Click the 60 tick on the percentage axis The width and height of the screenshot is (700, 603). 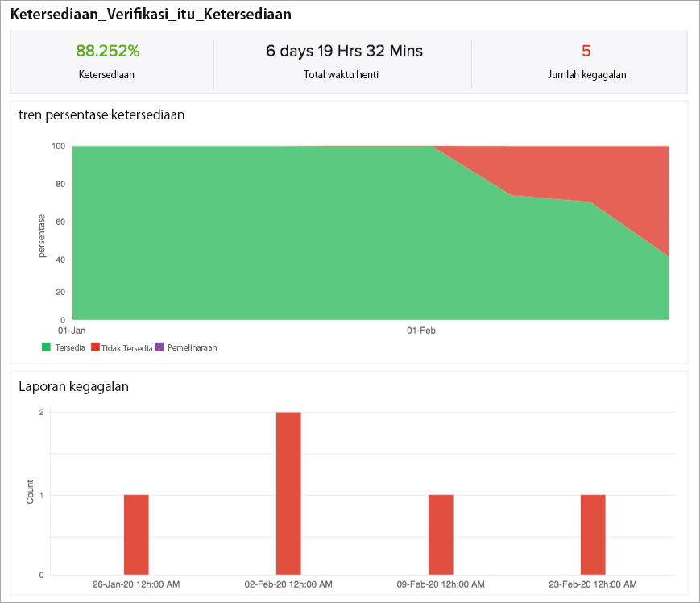60,222
